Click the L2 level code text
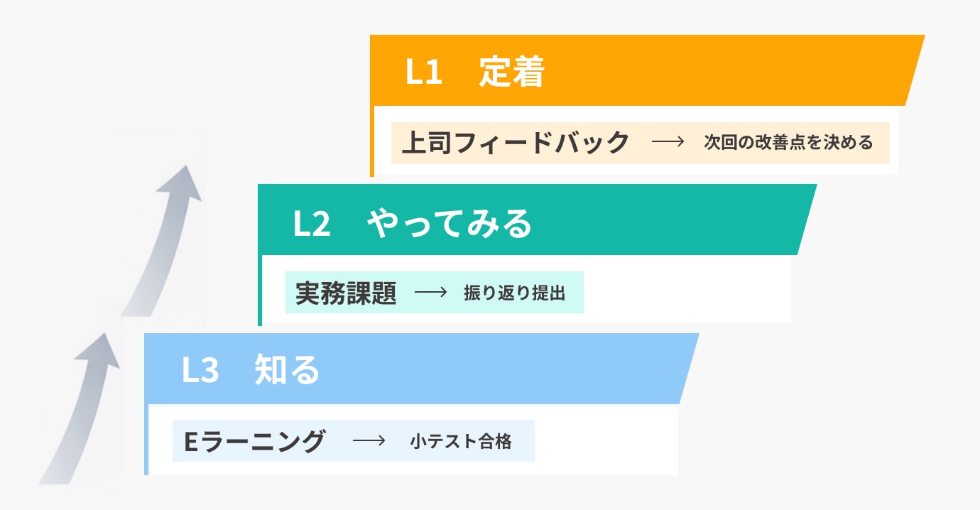 (x=312, y=223)
